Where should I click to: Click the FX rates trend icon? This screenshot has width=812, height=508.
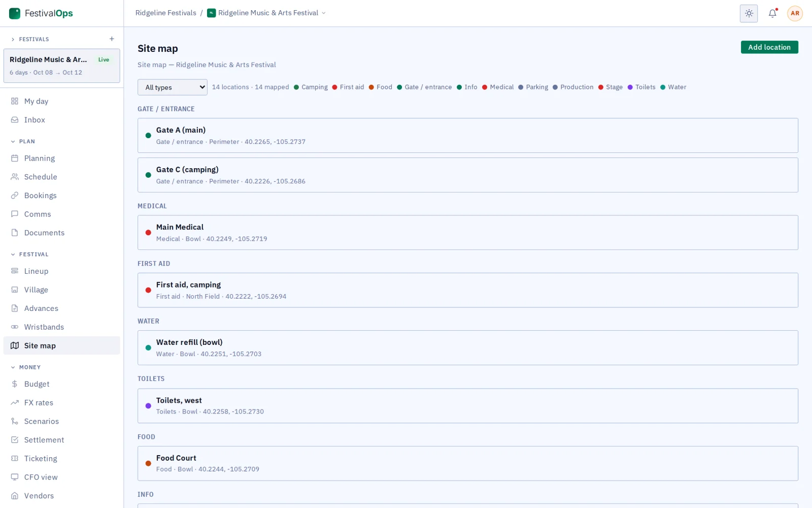[x=15, y=402]
